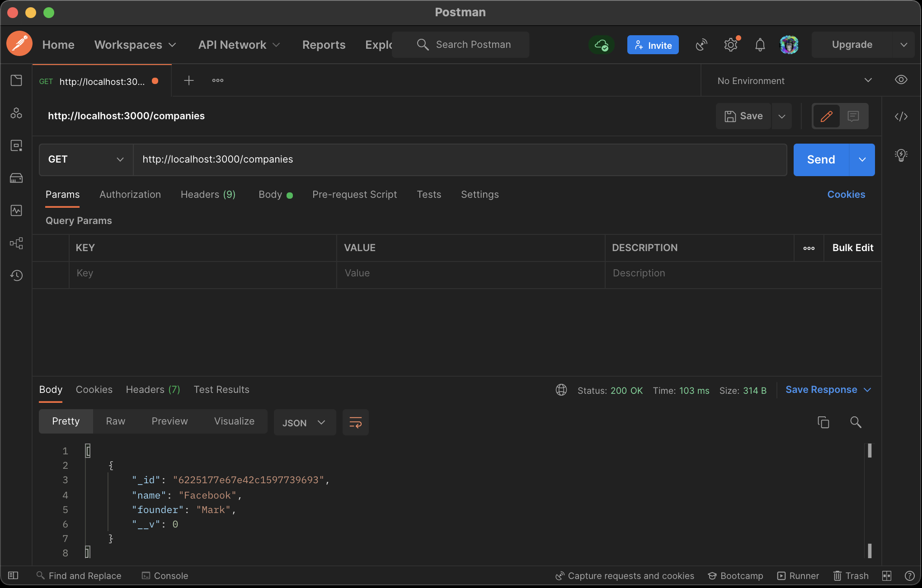Open the Monitors sidebar panel
The width and height of the screenshot is (922, 588).
click(16, 210)
